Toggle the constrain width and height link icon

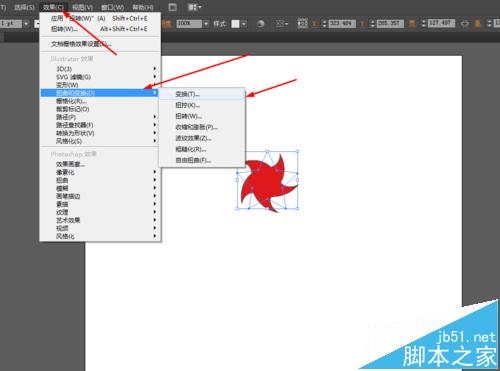click(x=465, y=24)
